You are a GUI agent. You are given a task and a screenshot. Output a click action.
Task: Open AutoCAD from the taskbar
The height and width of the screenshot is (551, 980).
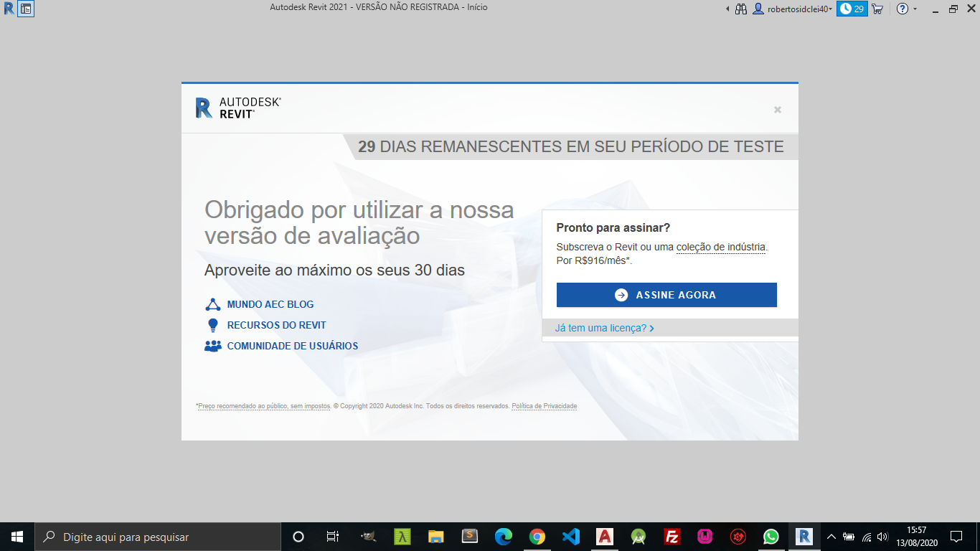605,537
